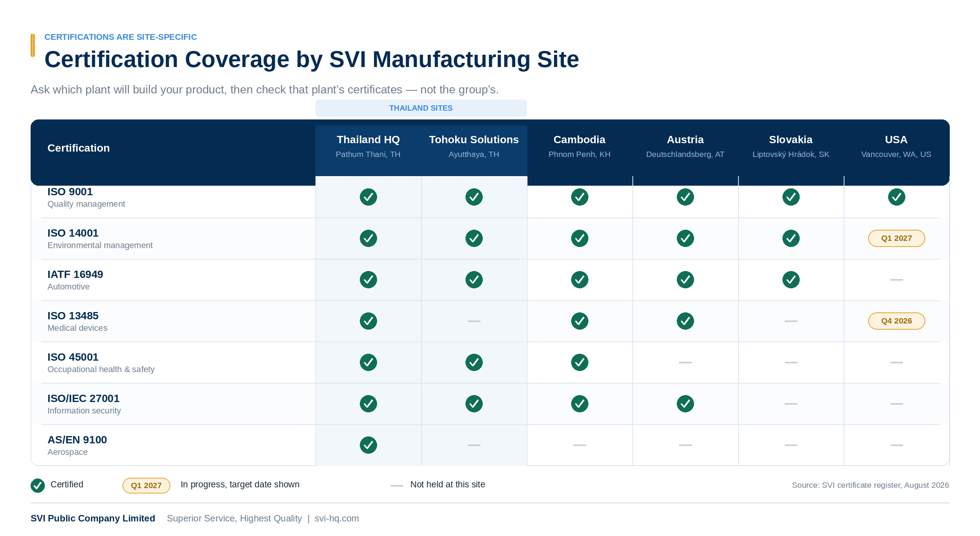Click the SVI Public Company Limited footer text

(x=93, y=518)
